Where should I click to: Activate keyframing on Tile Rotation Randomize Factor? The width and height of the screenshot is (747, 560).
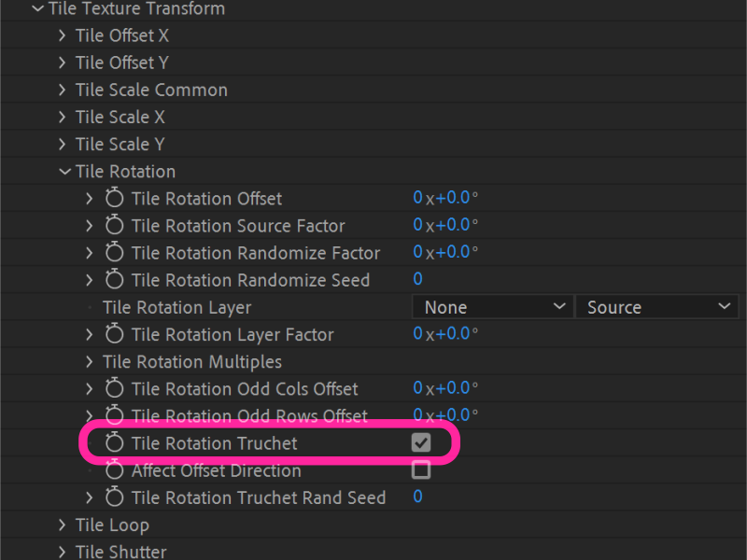coord(114,252)
